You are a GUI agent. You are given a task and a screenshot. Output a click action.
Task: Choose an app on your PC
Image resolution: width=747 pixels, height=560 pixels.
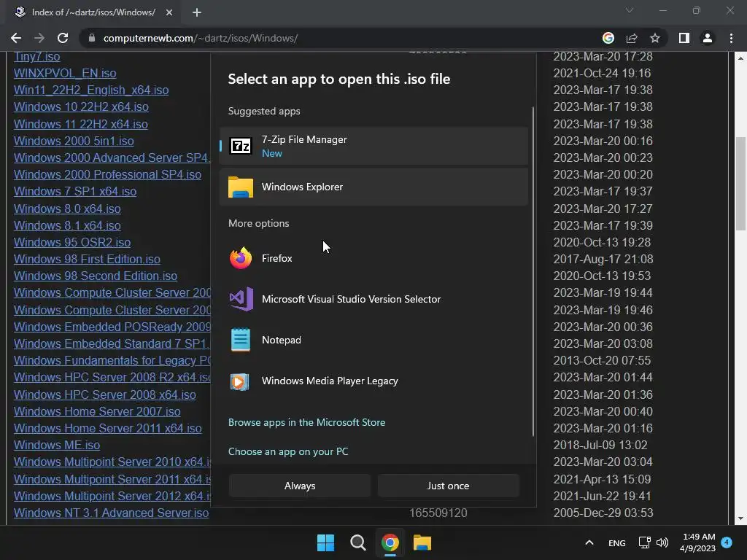288,451
